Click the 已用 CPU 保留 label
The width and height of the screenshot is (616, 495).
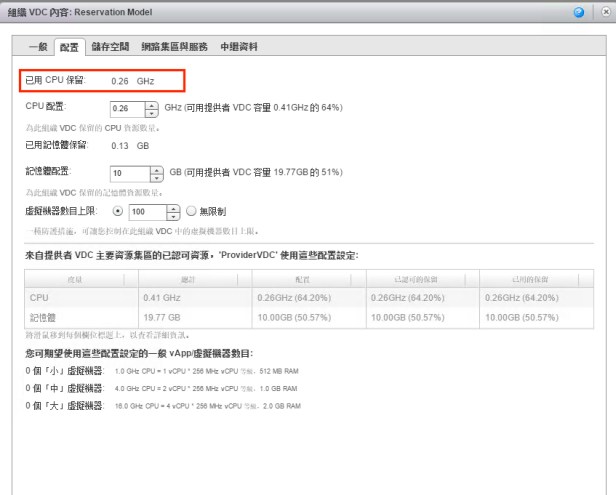pos(55,80)
